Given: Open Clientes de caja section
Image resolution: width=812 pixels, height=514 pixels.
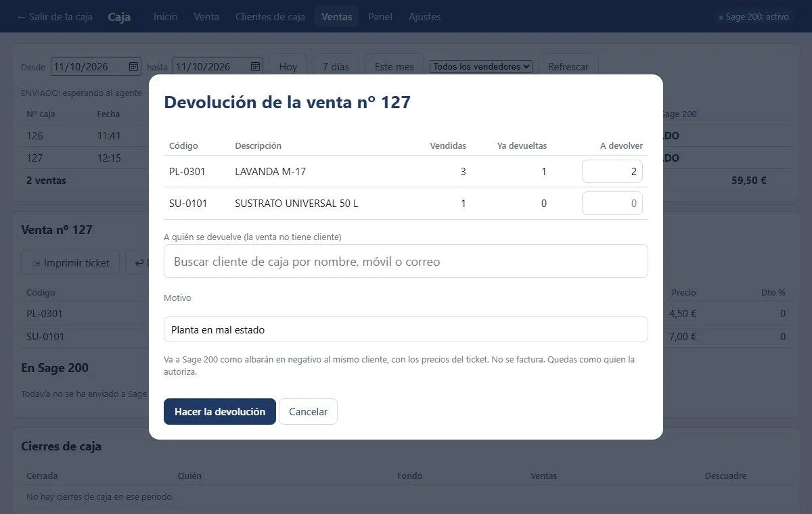Looking at the screenshot, I should (x=270, y=16).
